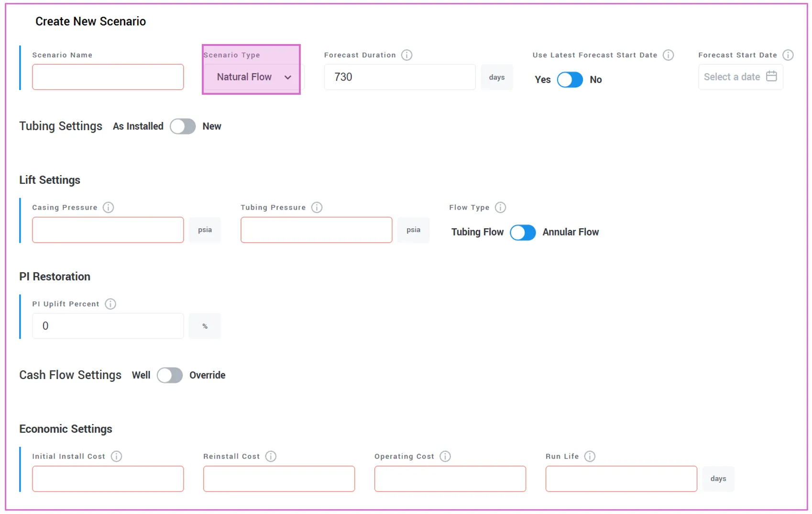Screen dimensions: 812x514
Task: Click the Use Latest Forecast Start Date info icon
Action: (x=668, y=55)
